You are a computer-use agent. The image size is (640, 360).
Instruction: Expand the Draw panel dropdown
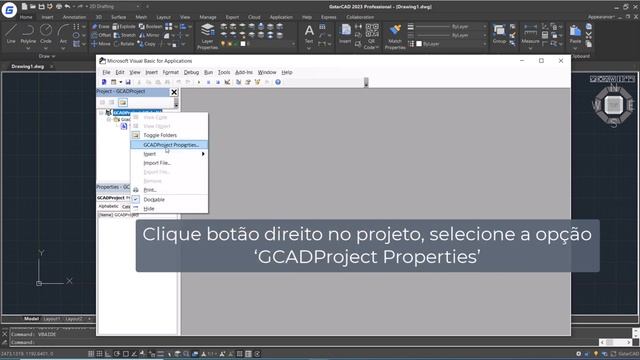pyautogui.click(x=47, y=56)
